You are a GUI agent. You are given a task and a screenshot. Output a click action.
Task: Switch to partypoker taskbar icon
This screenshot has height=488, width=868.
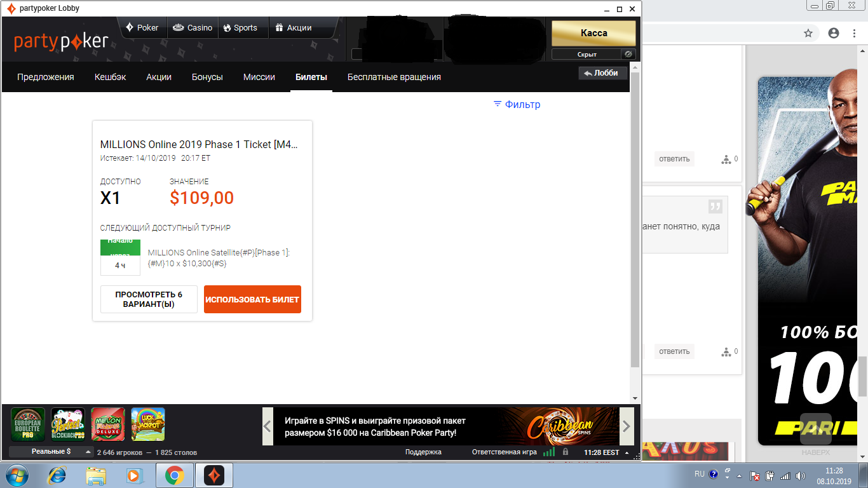(x=214, y=475)
